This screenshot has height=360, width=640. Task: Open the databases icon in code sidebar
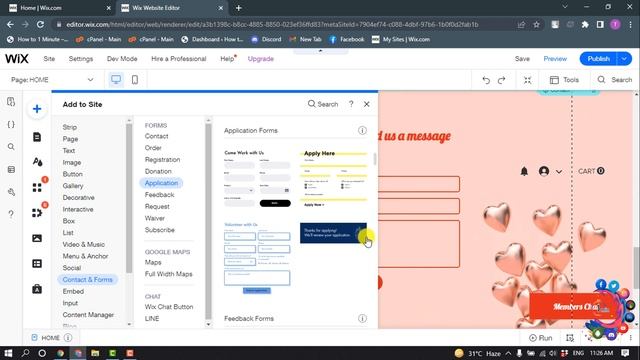click(11, 169)
